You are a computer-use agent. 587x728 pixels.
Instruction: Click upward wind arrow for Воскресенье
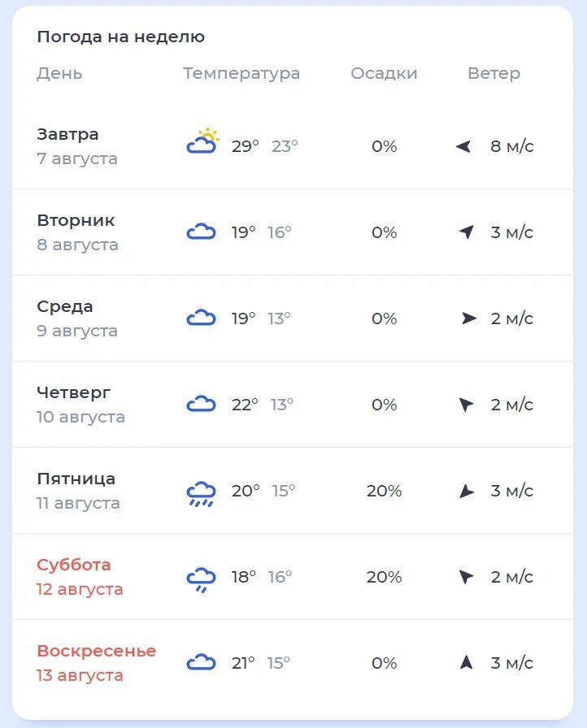pyautogui.click(x=466, y=662)
